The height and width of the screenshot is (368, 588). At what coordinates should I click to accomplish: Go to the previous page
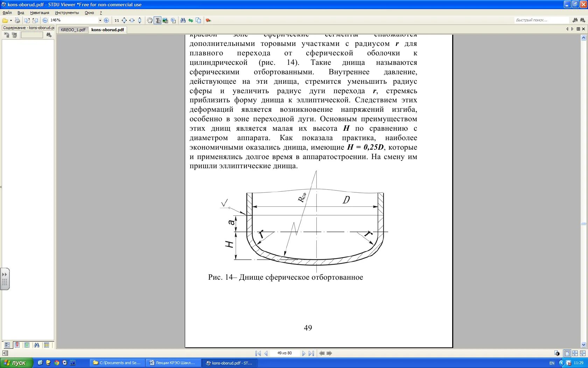pos(266,353)
